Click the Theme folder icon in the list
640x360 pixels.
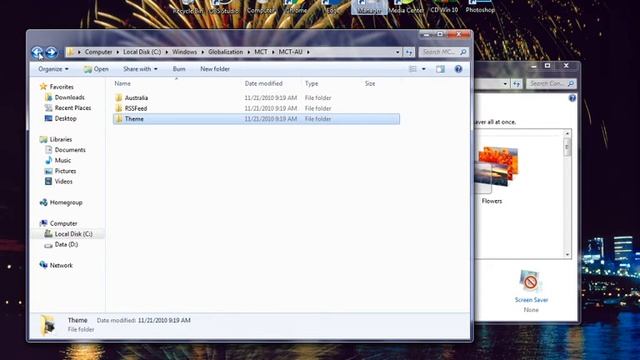tap(118, 119)
